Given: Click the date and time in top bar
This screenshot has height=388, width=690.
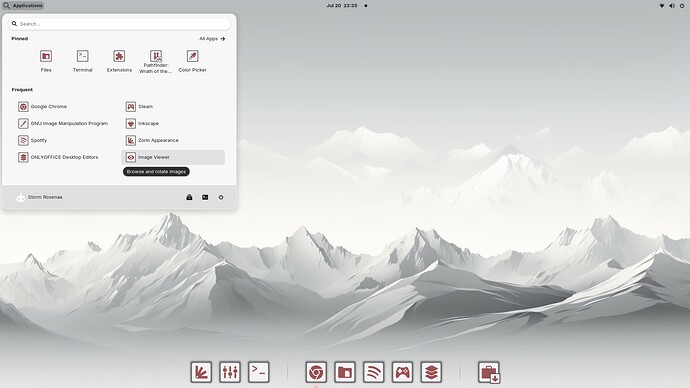Looking at the screenshot, I should [342, 6].
